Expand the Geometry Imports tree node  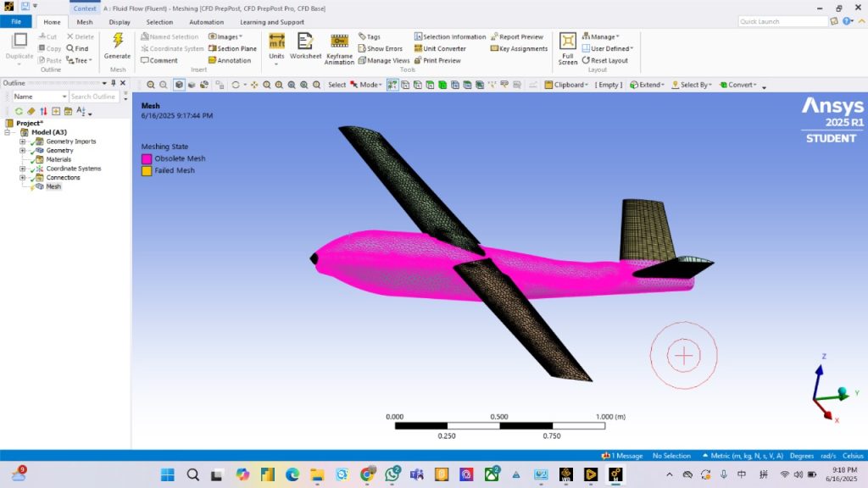[23, 141]
